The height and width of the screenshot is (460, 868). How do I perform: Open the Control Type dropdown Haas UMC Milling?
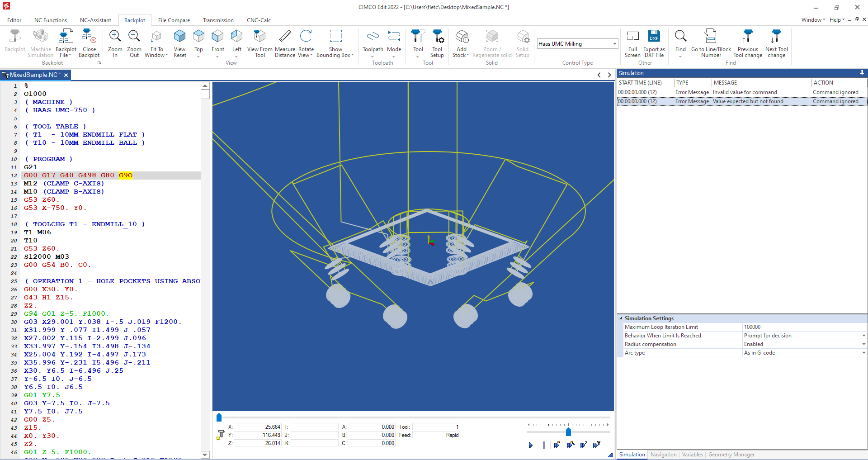(577, 44)
